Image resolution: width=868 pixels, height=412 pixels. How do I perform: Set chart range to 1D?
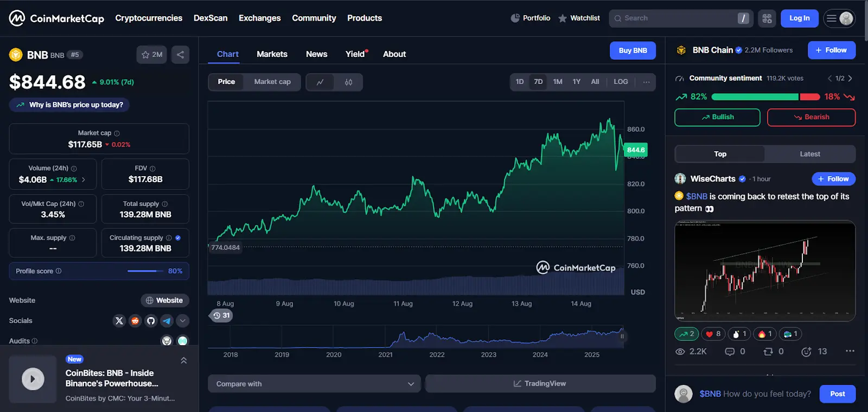tap(520, 82)
